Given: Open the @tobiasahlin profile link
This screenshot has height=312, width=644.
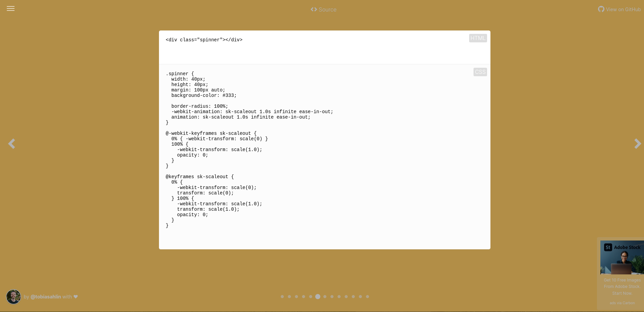Looking at the screenshot, I should tap(46, 297).
